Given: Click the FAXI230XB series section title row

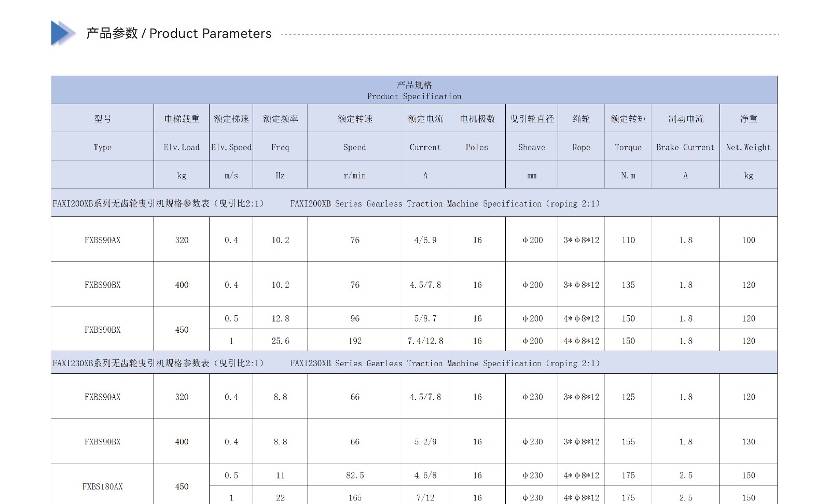Looking at the screenshot, I should [414, 363].
